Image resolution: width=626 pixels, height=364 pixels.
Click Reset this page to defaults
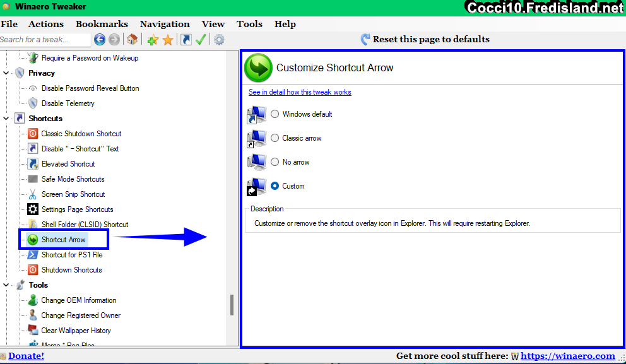pyautogui.click(x=425, y=39)
